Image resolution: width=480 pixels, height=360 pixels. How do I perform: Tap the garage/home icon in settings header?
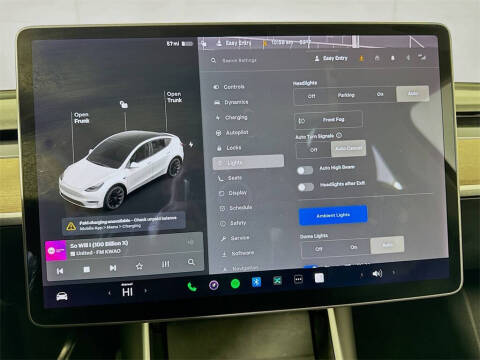coord(377,58)
